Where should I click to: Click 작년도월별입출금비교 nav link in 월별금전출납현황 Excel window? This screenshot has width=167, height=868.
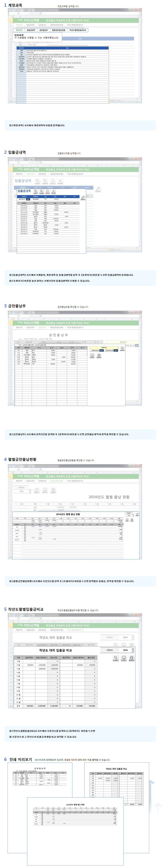pyautogui.click(x=75, y=481)
